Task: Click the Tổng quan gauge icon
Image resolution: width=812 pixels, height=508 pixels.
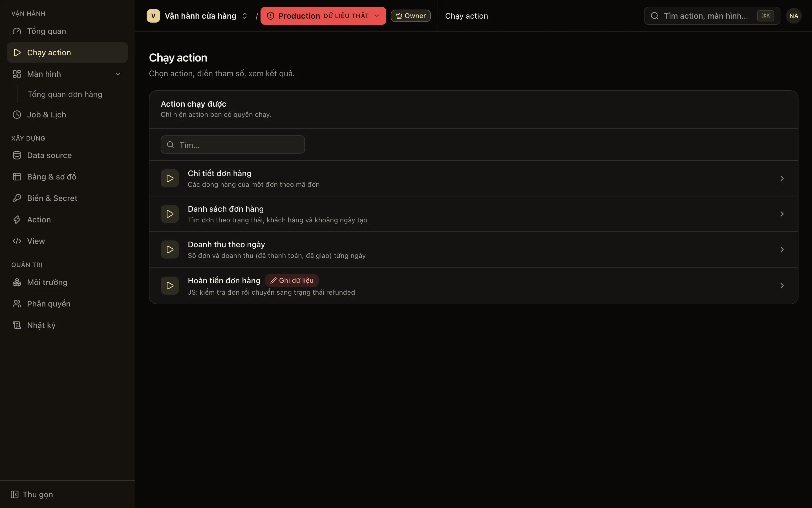Action: tap(17, 31)
